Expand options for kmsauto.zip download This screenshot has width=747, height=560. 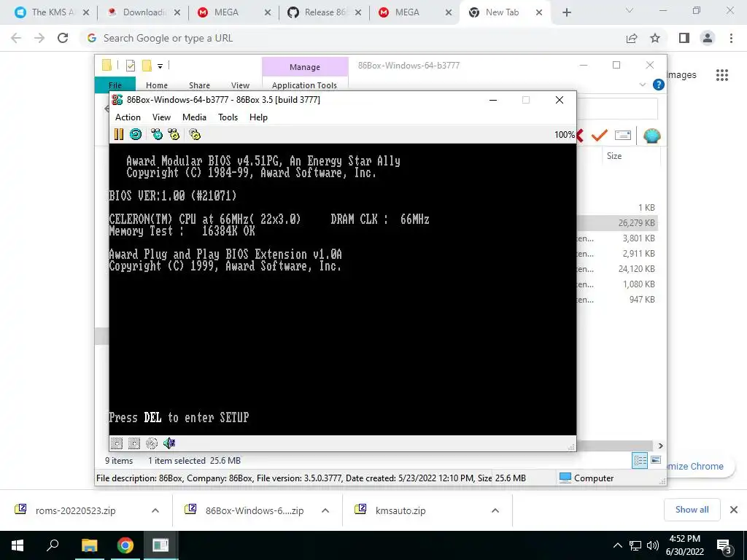coord(495,510)
